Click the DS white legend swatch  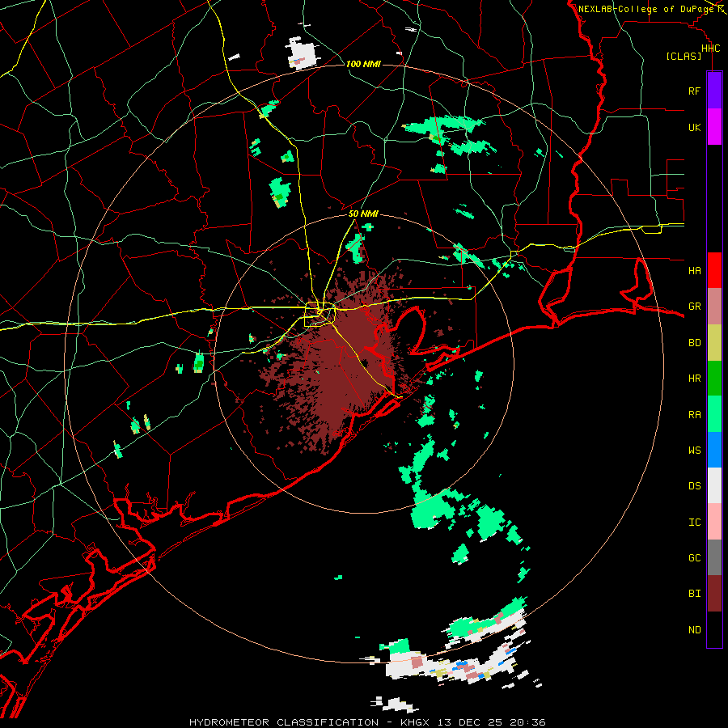[x=714, y=485]
